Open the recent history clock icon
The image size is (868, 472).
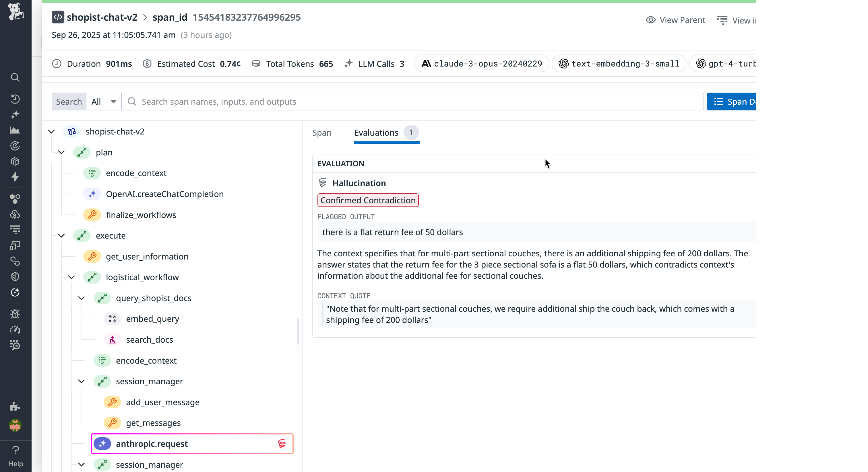[x=15, y=99]
